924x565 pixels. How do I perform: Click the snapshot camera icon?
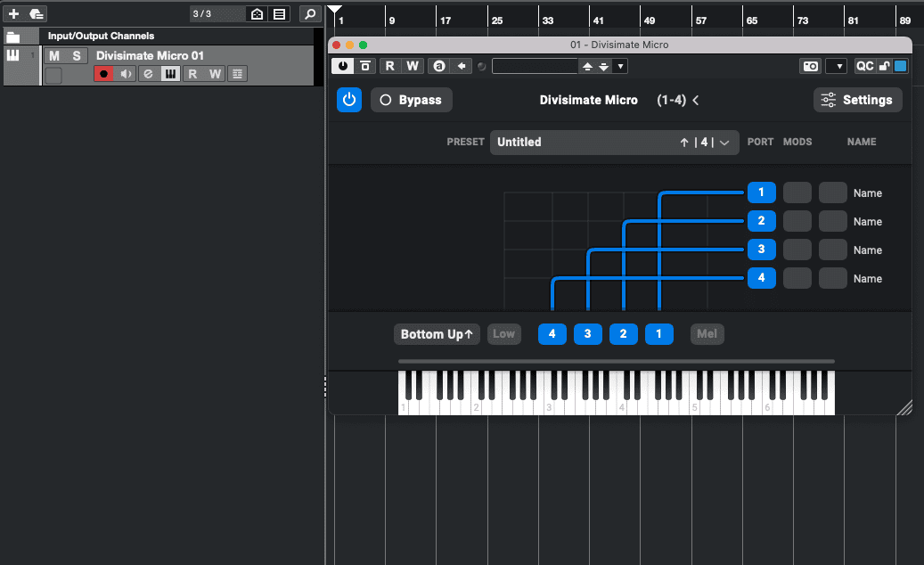[810, 66]
